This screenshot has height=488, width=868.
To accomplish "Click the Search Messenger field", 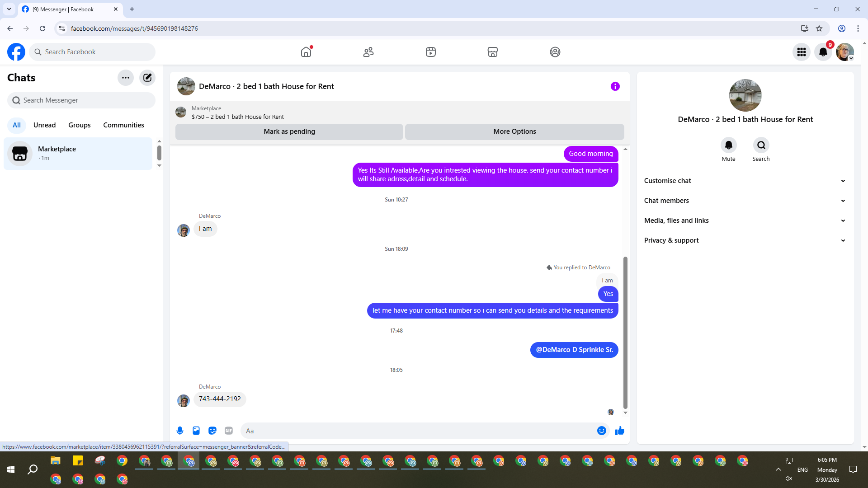I will click(x=81, y=100).
